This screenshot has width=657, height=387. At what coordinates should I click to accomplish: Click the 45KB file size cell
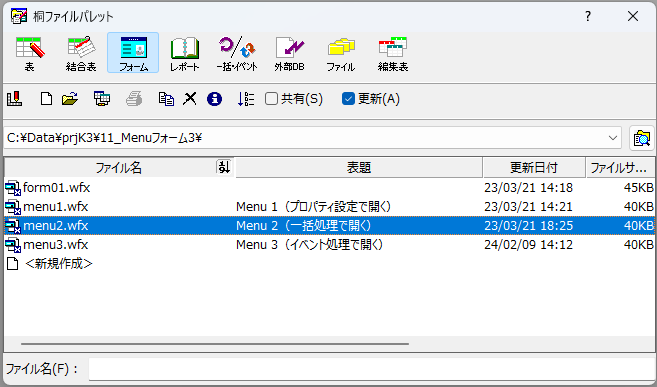[x=638, y=188]
